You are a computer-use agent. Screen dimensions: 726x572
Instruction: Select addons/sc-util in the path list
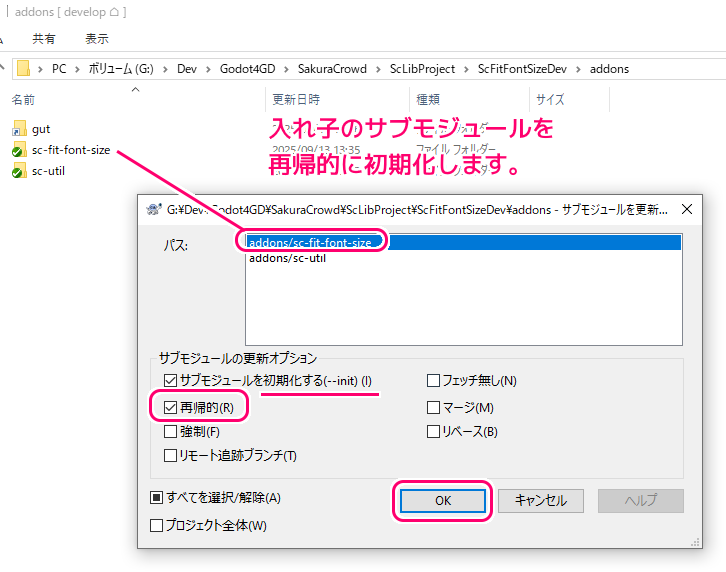tap(287, 258)
